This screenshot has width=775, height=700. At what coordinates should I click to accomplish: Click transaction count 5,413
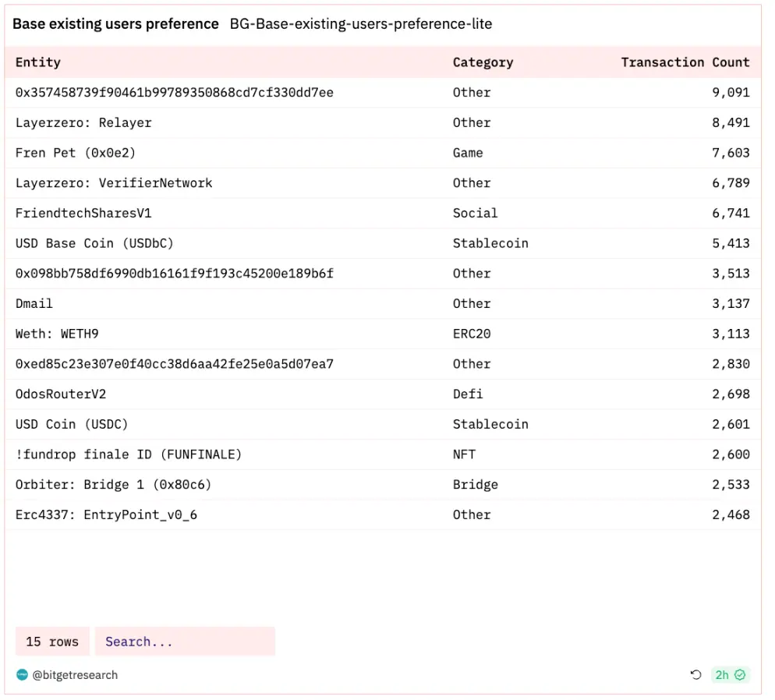tap(731, 243)
